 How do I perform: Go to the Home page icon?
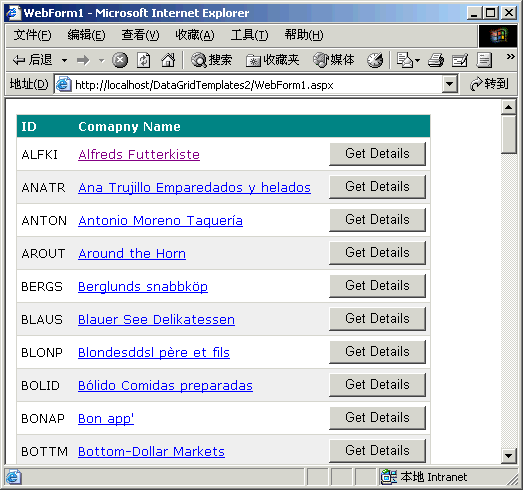168,60
